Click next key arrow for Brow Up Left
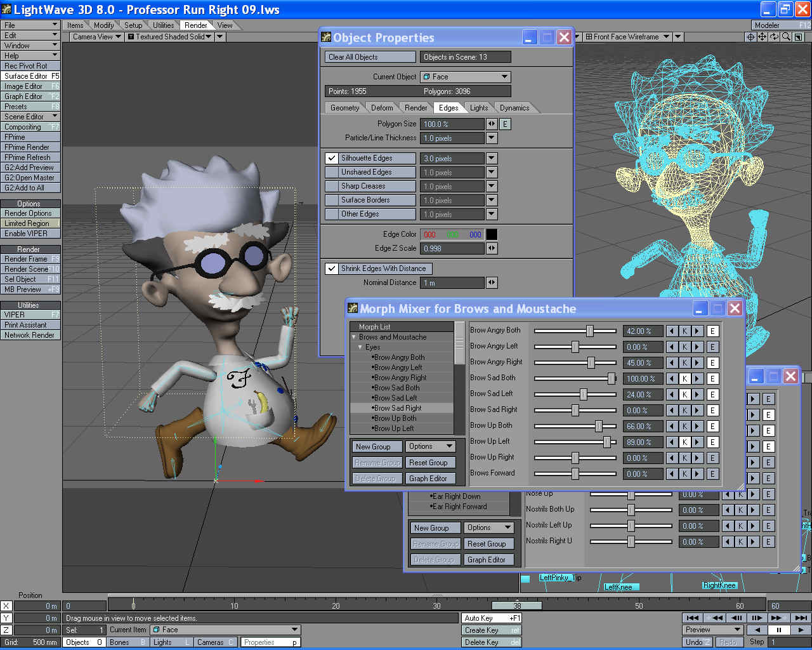812x650 pixels. [x=697, y=442]
